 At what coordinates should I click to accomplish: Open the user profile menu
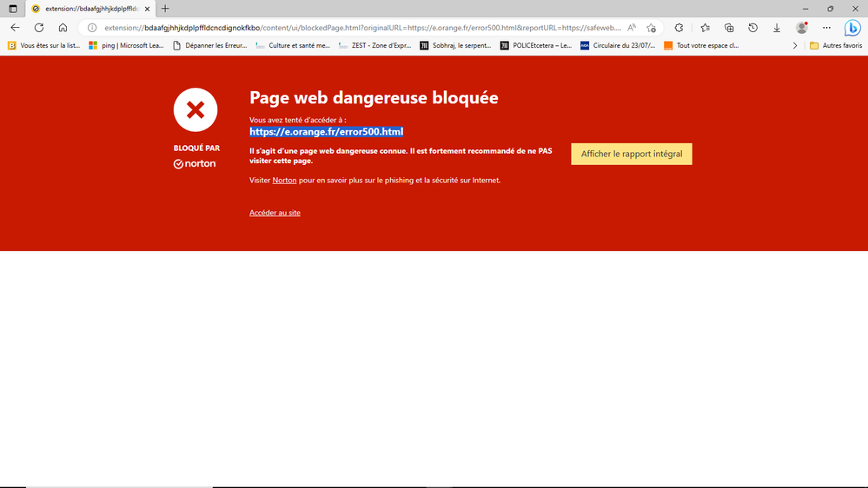[802, 28]
